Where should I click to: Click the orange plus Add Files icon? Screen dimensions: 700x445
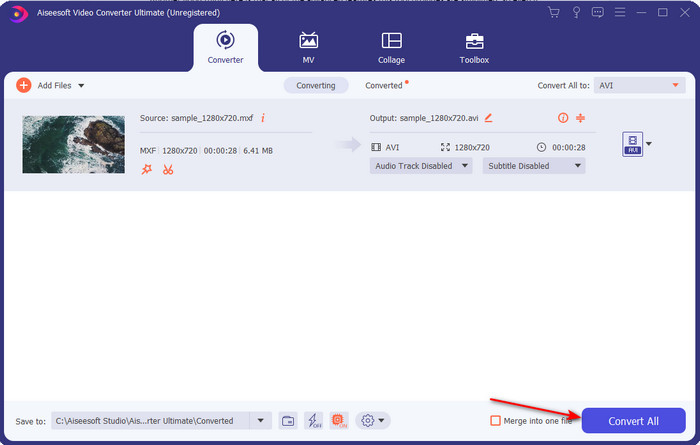coord(23,85)
